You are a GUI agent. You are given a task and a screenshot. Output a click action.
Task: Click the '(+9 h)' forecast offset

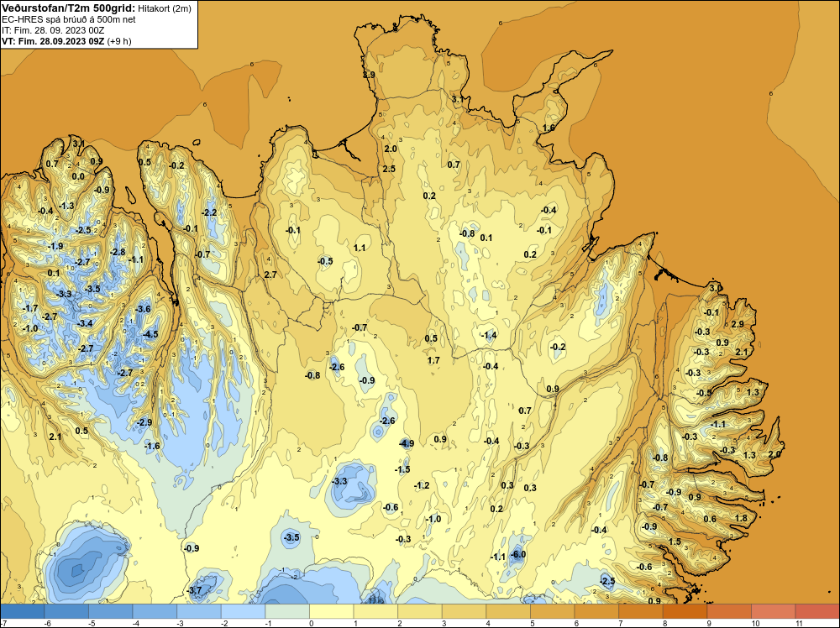(119, 41)
